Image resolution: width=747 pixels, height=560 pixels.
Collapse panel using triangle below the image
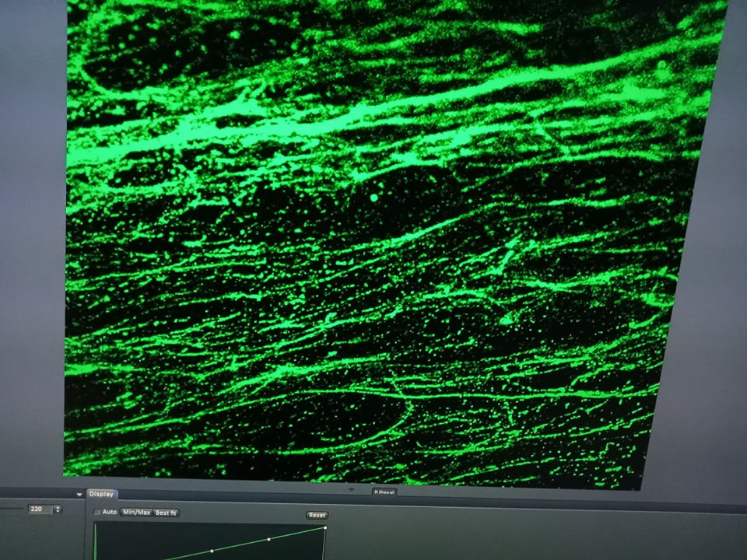[351, 490]
